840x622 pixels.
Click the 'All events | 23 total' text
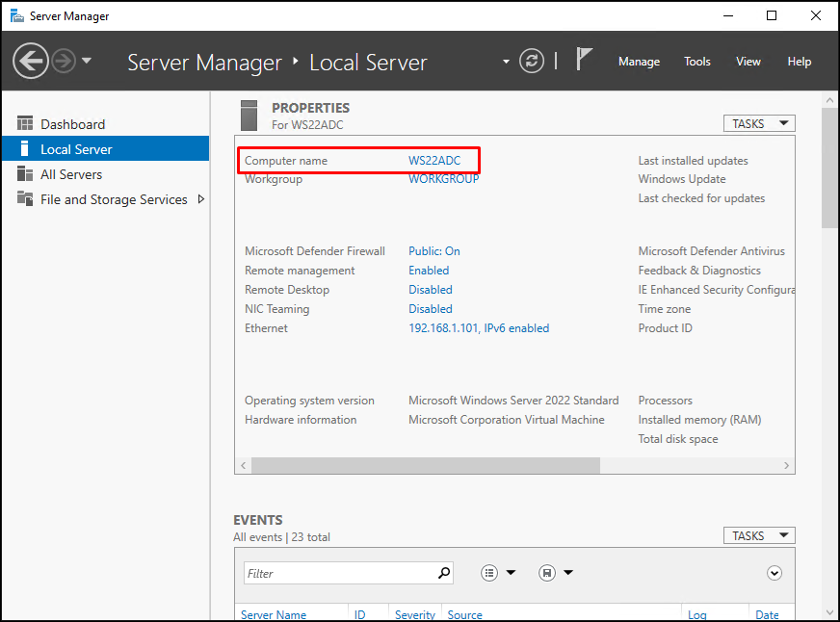click(x=282, y=537)
